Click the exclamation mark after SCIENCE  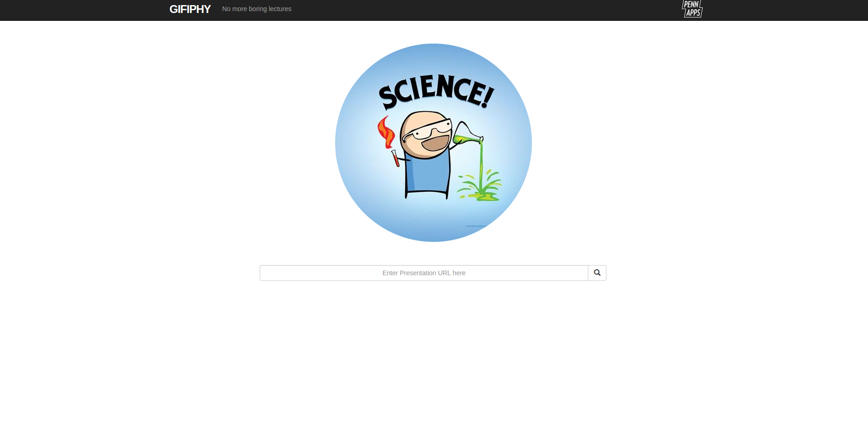tap(487, 97)
